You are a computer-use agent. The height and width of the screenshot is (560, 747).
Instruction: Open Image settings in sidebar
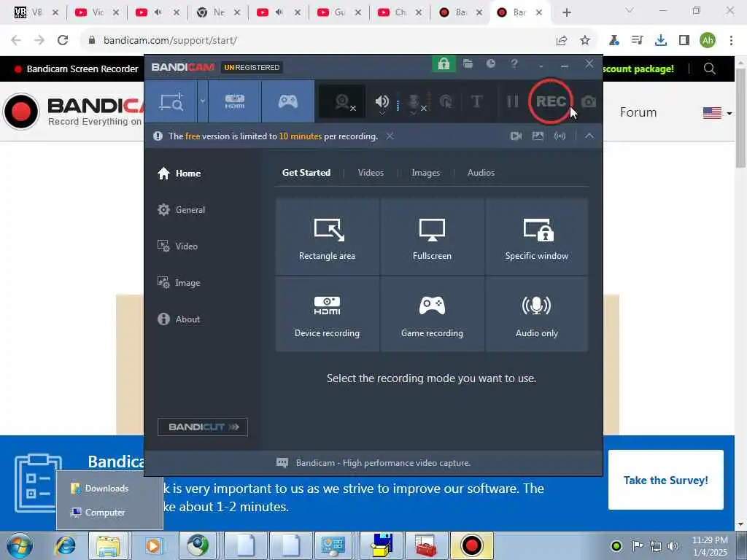[x=179, y=283]
